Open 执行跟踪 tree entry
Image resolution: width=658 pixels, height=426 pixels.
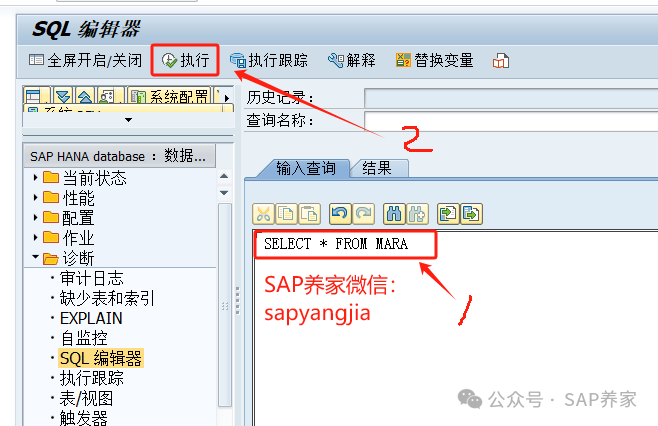point(91,378)
